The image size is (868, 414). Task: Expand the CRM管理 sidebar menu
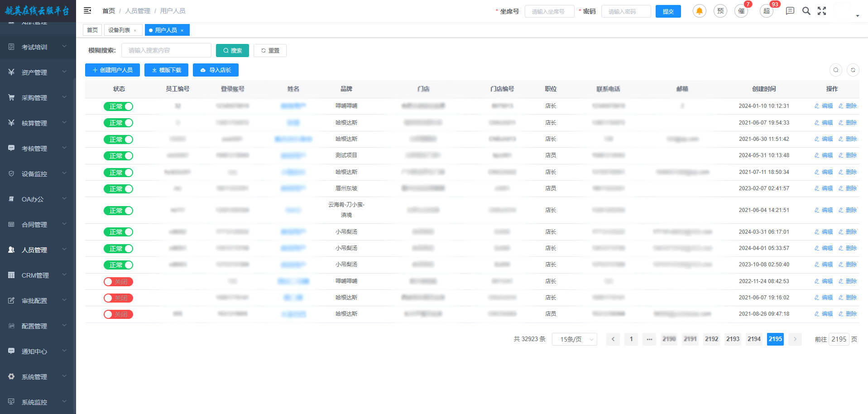pos(38,275)
